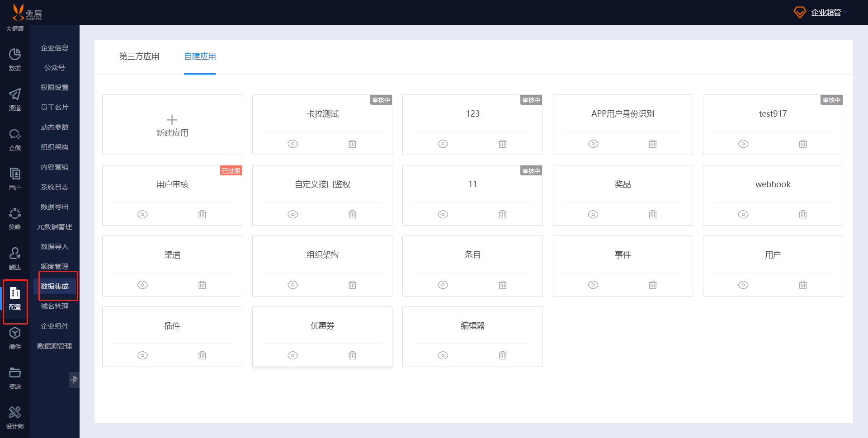Click the 新建应用 card
The height and width of the screenshot is (438, 868).
(x=172, y=125)
